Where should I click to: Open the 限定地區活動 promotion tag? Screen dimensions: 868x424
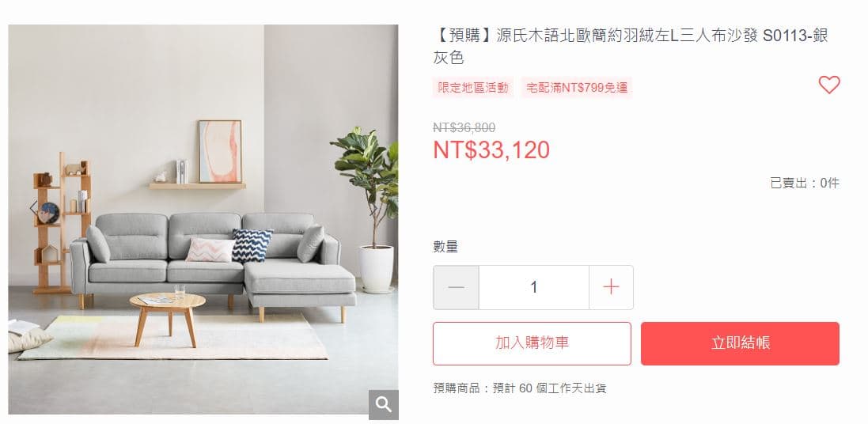(x=473, y=88)
